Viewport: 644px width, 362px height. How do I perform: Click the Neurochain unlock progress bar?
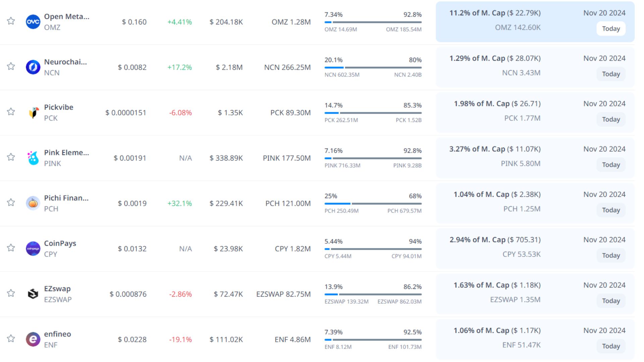pos(373,67)
